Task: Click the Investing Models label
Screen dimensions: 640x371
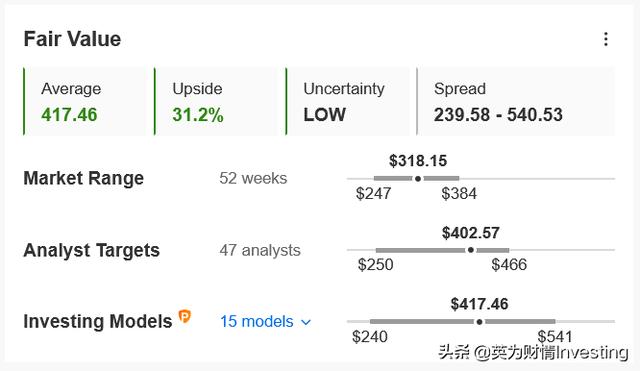Action: click(x=98, y=322)
